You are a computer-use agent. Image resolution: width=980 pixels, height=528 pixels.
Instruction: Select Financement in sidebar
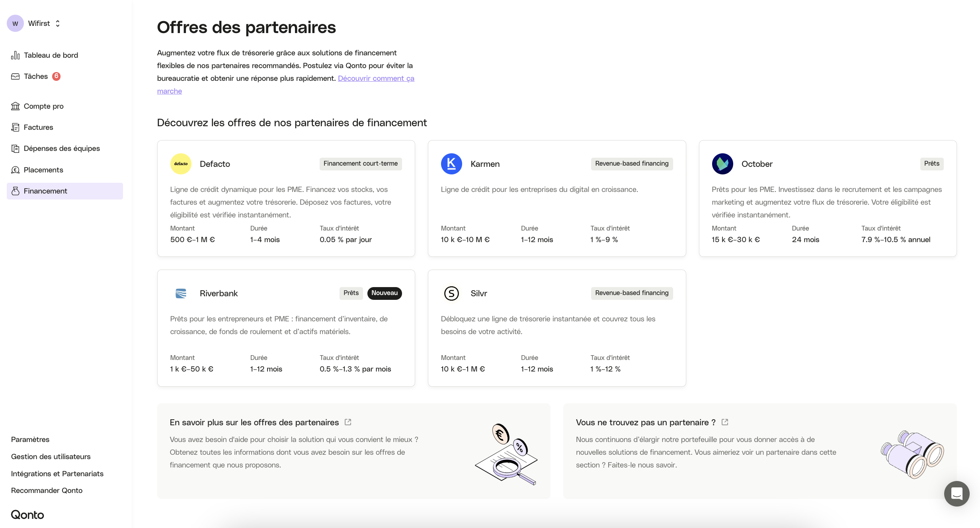[65, 191]
